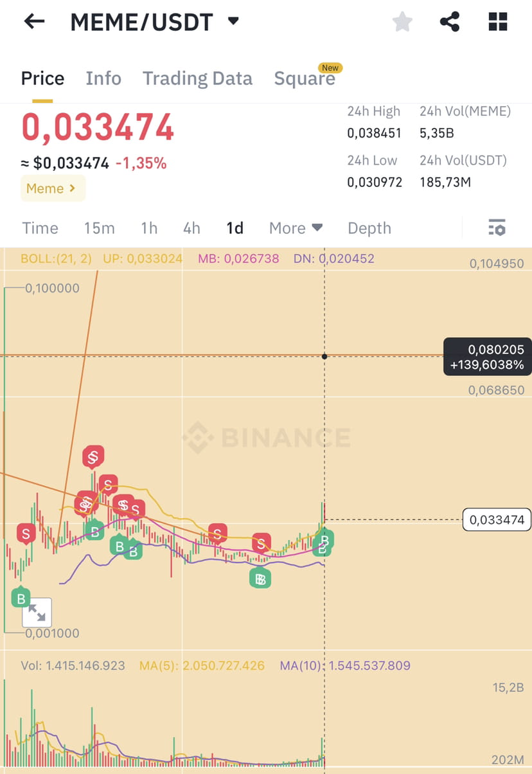Open the trading pair selector dropdown

pyautogui.click(x=234, y=21)
